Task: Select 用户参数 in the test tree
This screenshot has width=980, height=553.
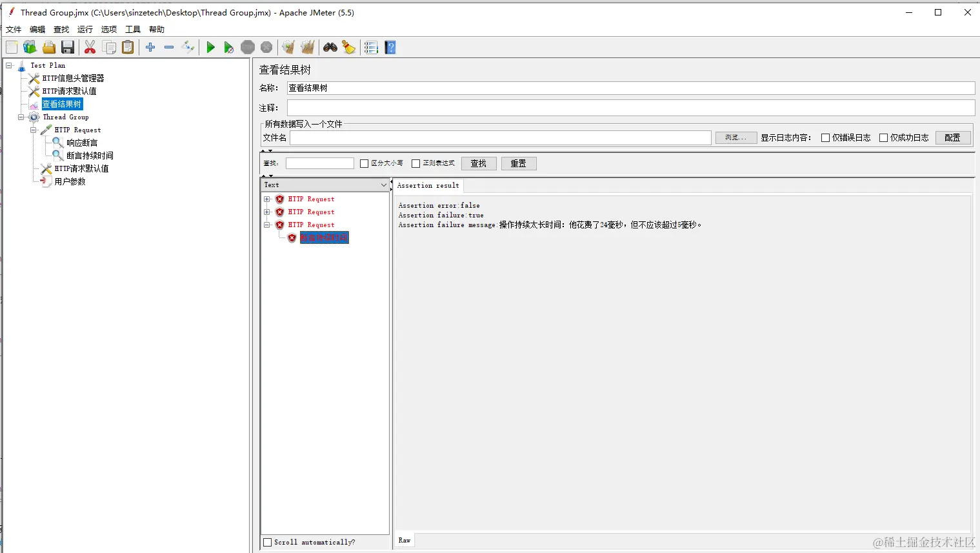Action: coord(70,181)
